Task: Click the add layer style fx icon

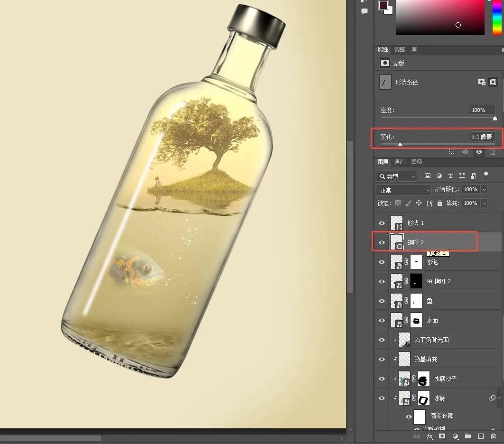Action: point(429,436)
